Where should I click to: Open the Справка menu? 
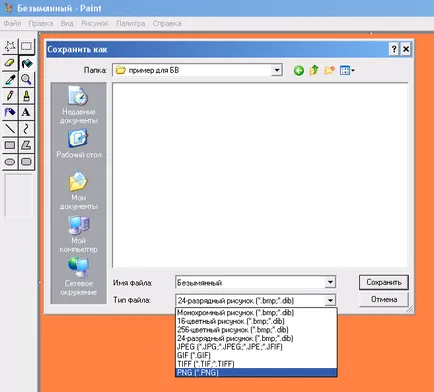tap(167, 23)
